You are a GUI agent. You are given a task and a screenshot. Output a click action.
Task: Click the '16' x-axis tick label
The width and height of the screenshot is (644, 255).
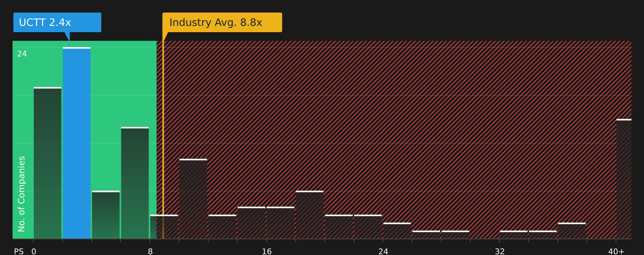[x=267, y=251]
